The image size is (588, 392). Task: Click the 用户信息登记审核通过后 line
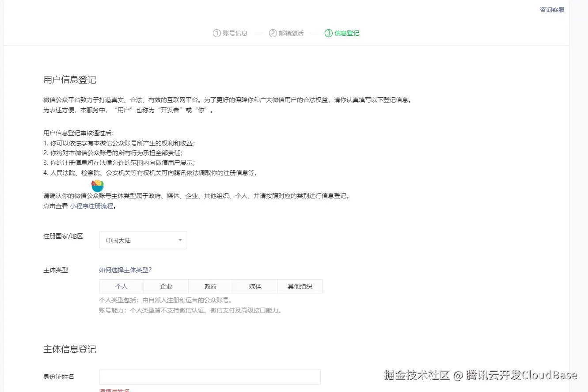79,133
